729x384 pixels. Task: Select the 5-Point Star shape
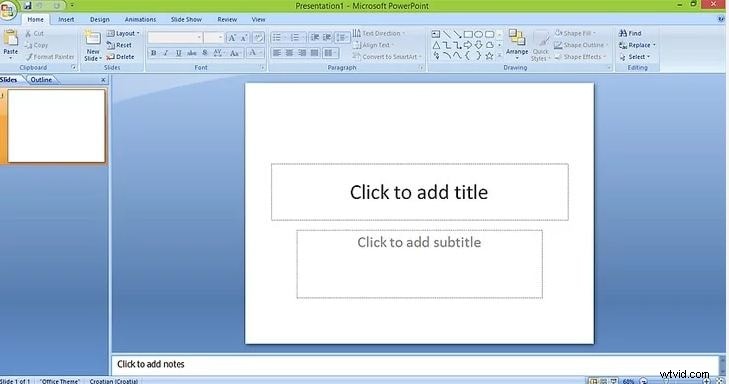click(x=489, y=56)
